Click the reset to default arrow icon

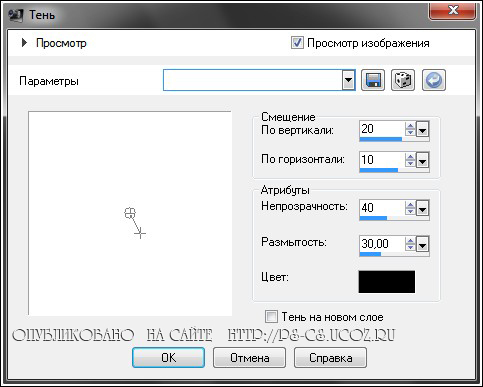434,80
